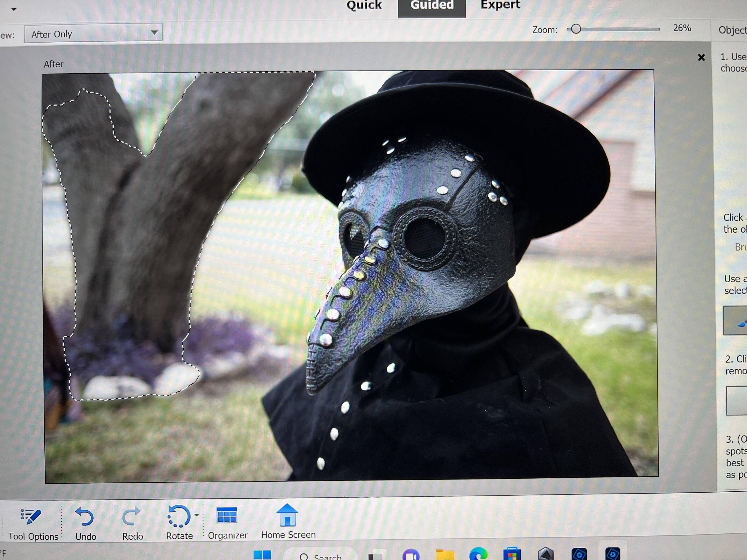Click the Undo arrow icon
Screen dimensions: 747x560
(x=84, y=516)
